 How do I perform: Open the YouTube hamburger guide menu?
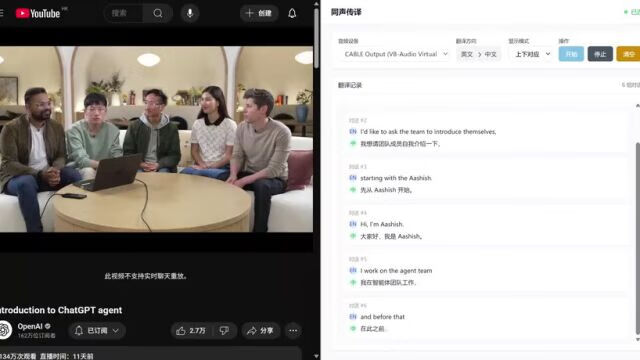2,13
